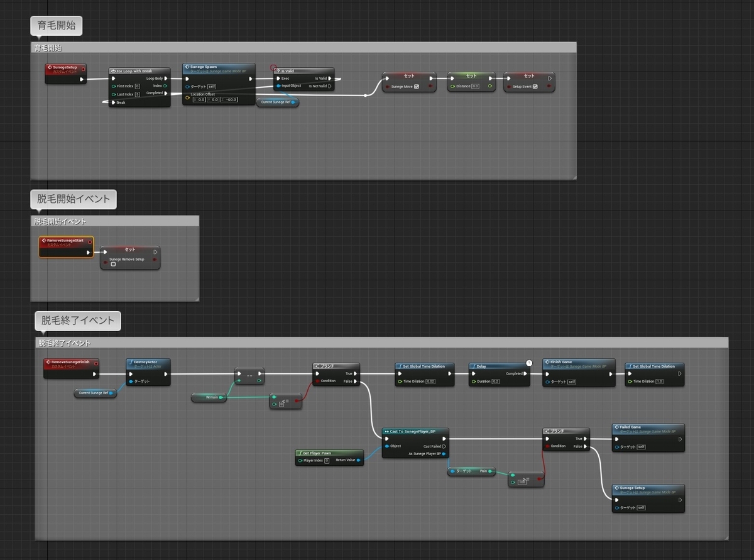Uncheck the Setup Event checkbox
754x560 pixels.
tap(535, 86)
